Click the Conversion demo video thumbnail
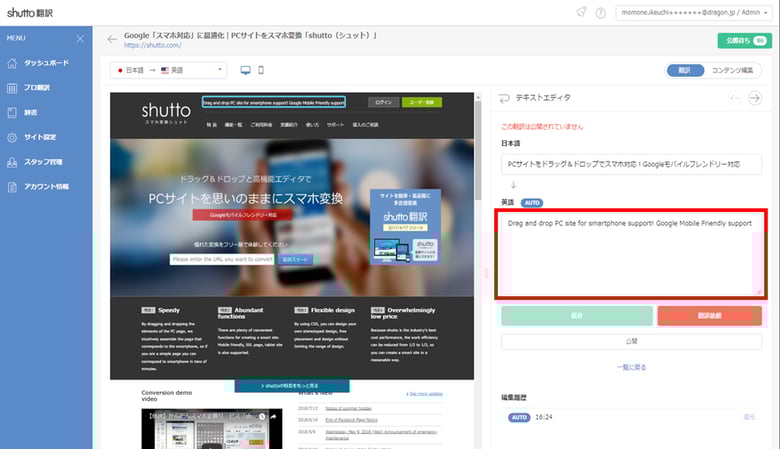The image size is (780, 449). (x=211, y=429)
